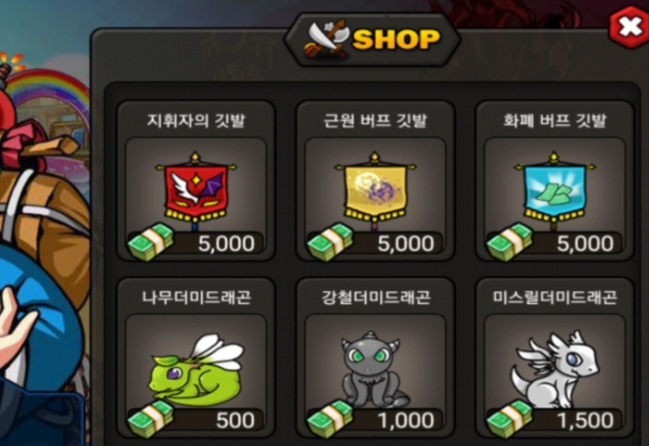Buy 지휘자의 깃발 for 5,000 cash
The width and height of the screenshot is (649, 446).
point(196,243)
